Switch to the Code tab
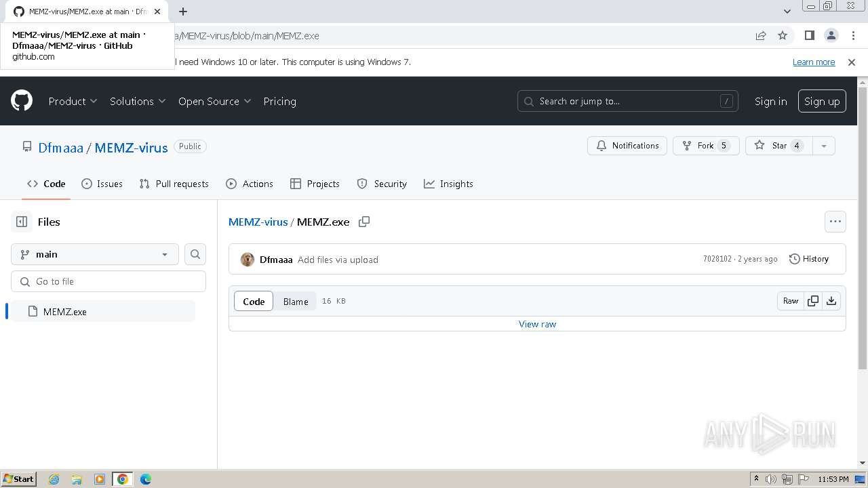Image resolution: width=868 pixels, height=488 pixels. pos(46,184)
